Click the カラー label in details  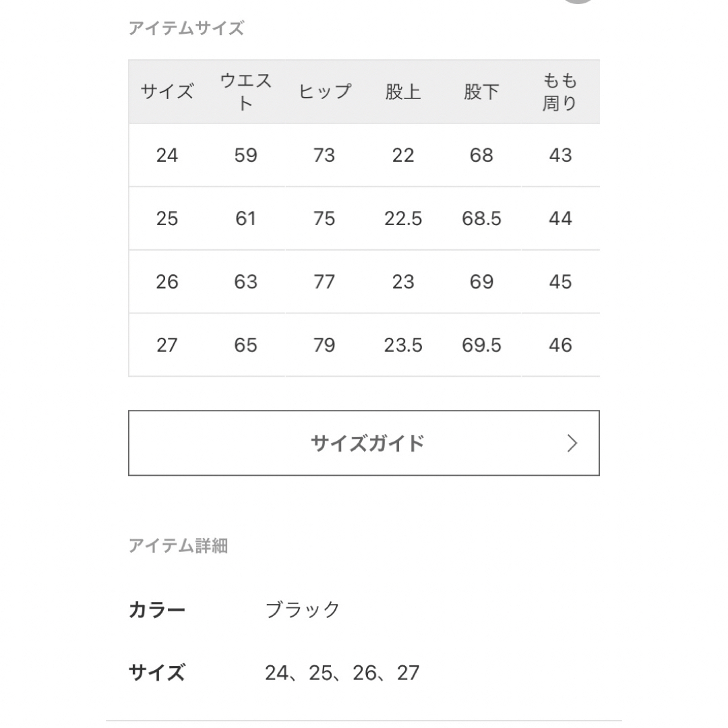[157, 609]
